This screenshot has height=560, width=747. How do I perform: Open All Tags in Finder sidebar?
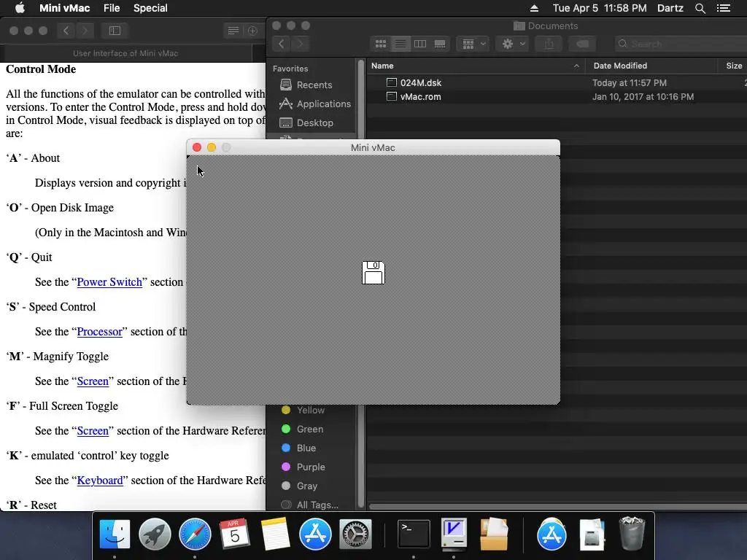(x=309, y=505)
